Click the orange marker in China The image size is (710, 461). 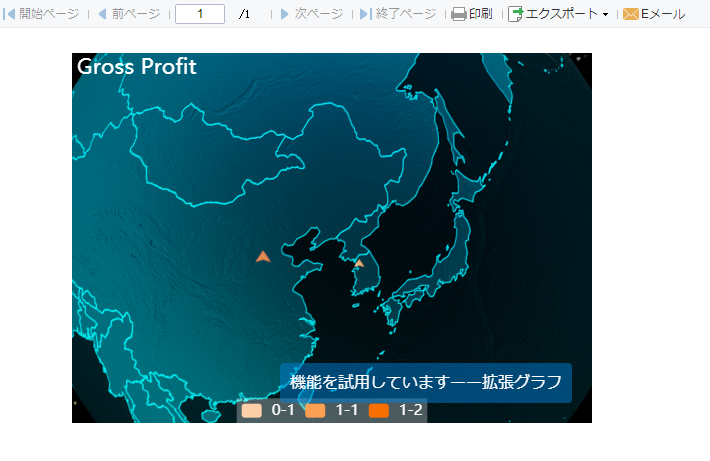(x=263, y=257)
